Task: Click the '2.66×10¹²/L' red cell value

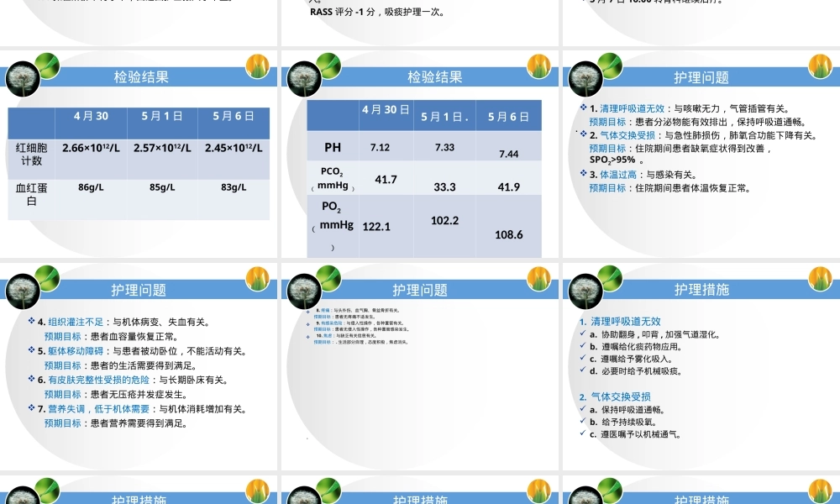Action: (91, 147)
